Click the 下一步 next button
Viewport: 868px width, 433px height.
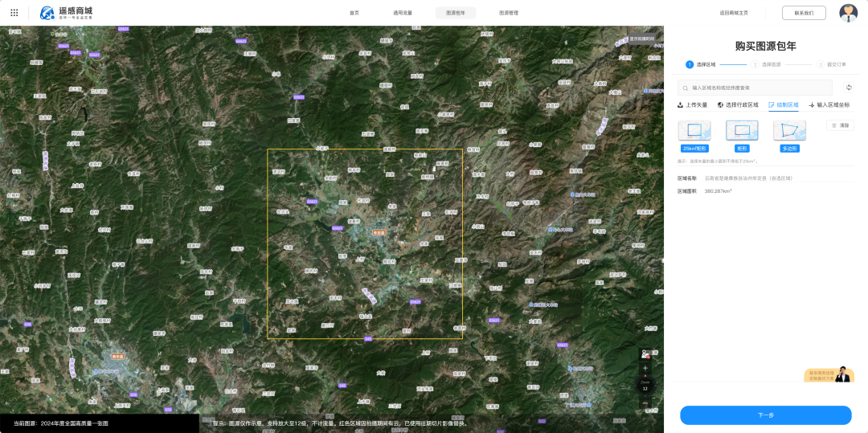click(x=766, y=415)
